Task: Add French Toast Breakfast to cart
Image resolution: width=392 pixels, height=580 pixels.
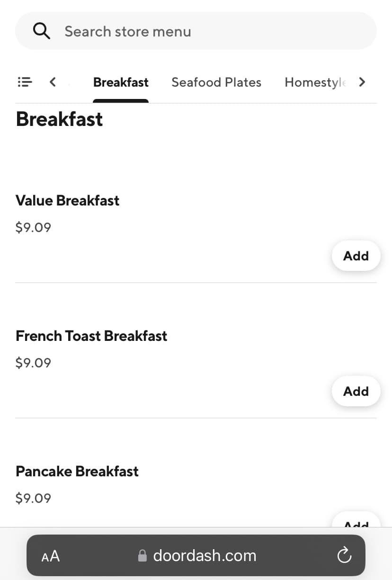Action: (x=356, y=391)
